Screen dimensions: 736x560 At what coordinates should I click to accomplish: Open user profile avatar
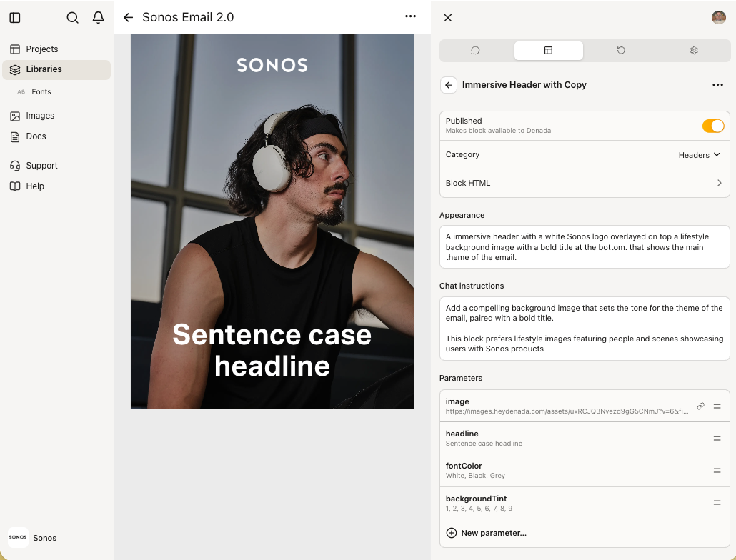click(x=719, y=17)
